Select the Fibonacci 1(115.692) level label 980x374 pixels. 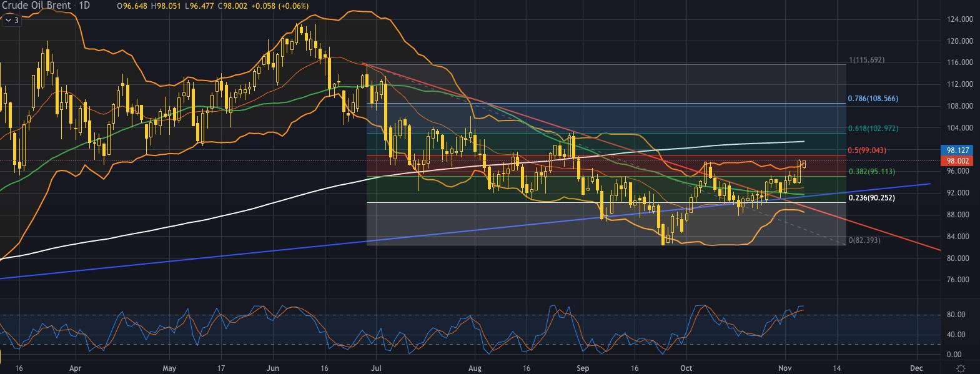[866, 60]
